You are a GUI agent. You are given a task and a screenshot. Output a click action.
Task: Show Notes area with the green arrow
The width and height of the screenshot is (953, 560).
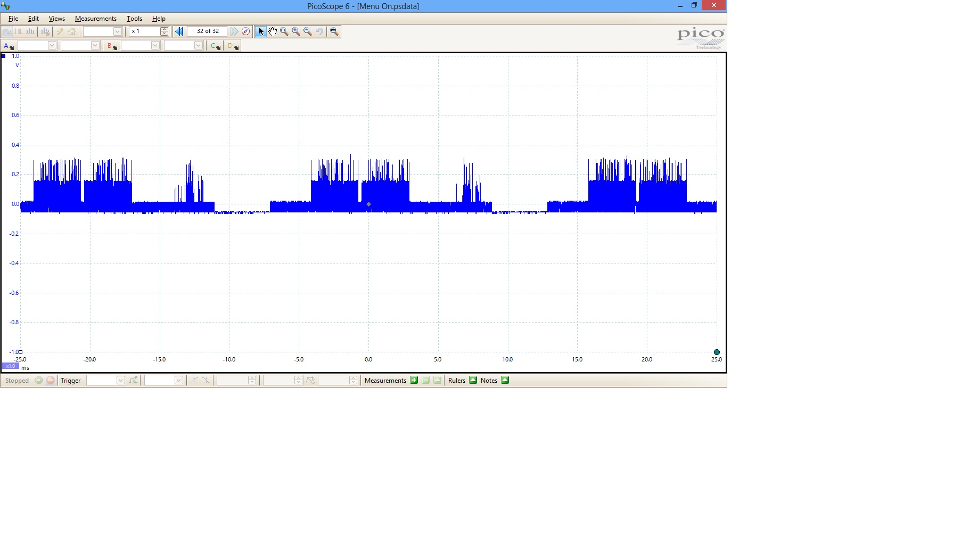[x=505, y=380]
